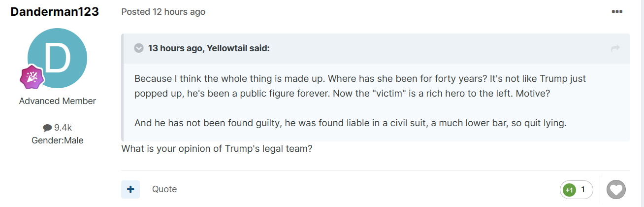Viewport: 644px width, 207px height.
Task: Open the +1 reaction count
Action: click(x=577, y=190)
